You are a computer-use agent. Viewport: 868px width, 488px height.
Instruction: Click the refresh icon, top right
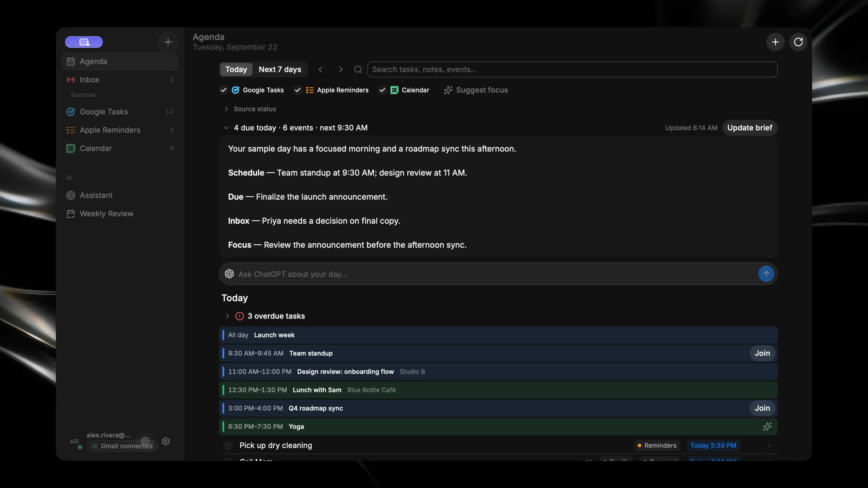[798, 42]
